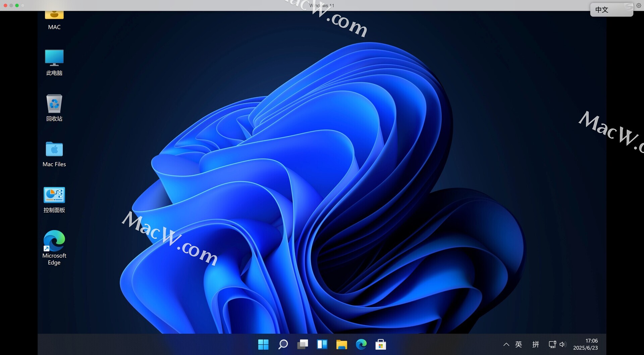
Task: Open the clock and date flyout
Action: point(586,344)
